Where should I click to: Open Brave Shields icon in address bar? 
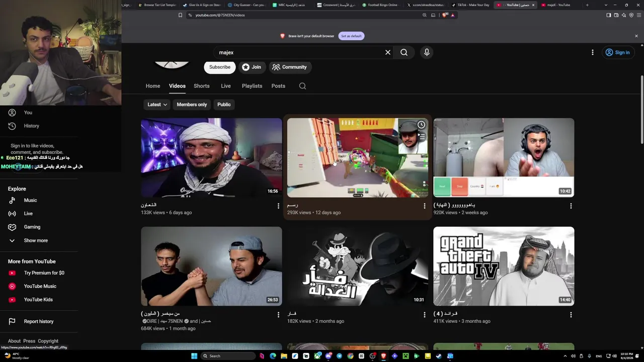pyautogui.click(x=445, y=15)
